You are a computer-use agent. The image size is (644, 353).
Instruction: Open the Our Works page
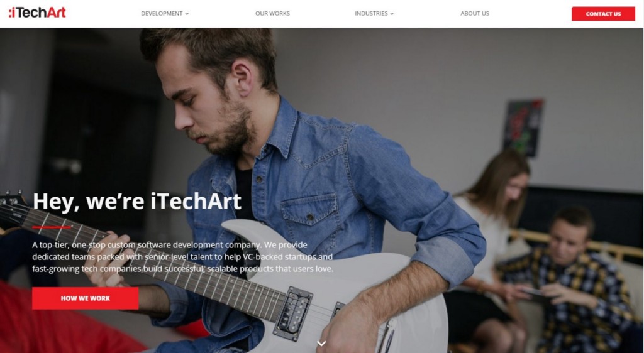click(x=272, y=14)
